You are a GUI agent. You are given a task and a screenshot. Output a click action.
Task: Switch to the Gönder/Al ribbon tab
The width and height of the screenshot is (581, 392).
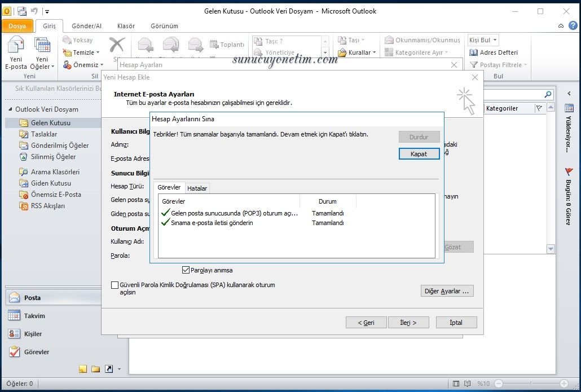[x=86, y=26]
